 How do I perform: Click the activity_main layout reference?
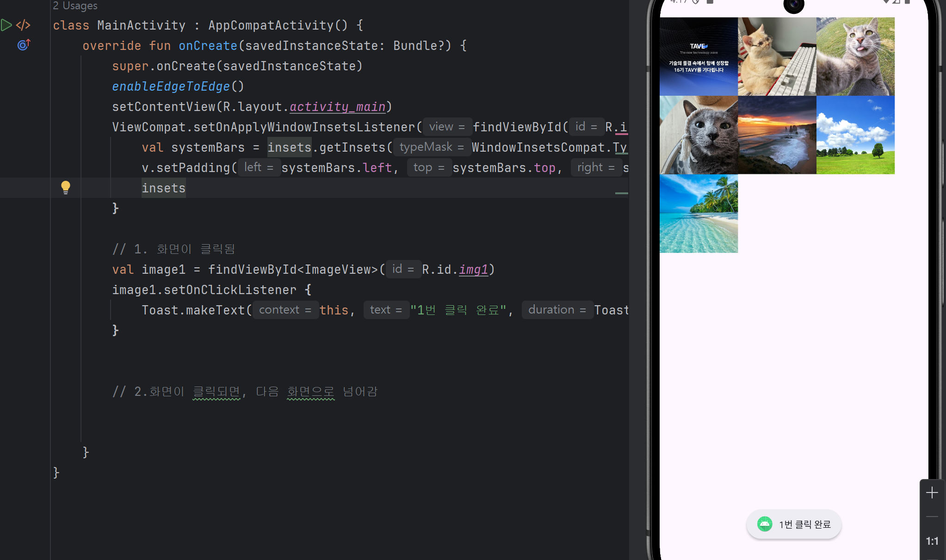point(337,107)
